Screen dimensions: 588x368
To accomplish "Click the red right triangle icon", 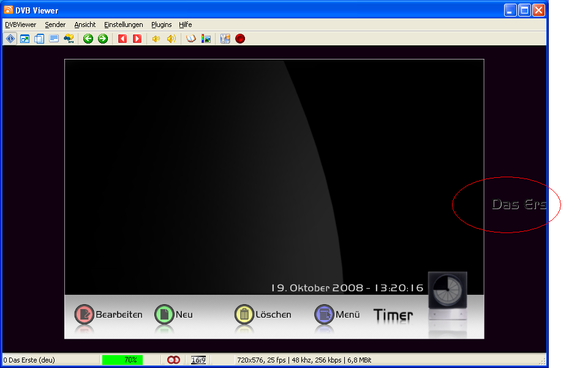I will [137, 39].
